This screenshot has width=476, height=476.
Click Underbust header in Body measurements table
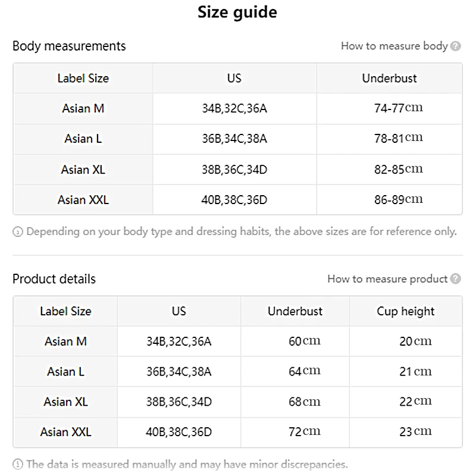(389, 78)
